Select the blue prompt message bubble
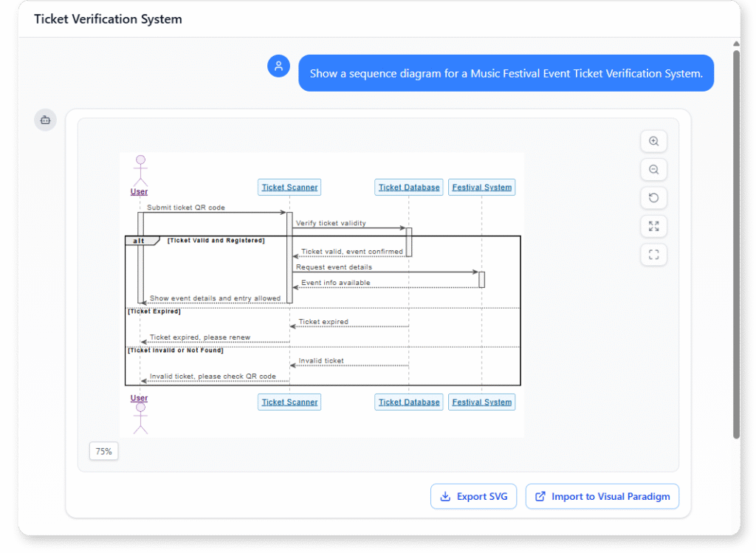 click(x=506, y=73)
